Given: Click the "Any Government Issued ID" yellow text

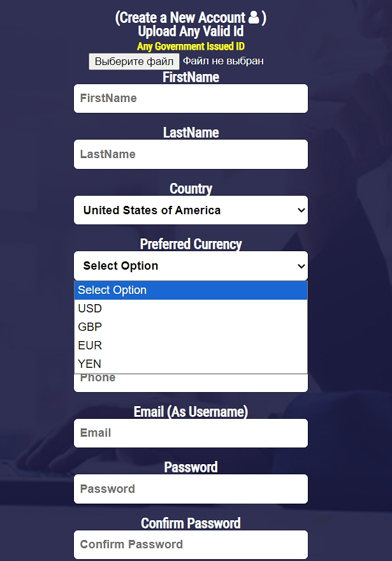Looking at the screenshot, I should (191, 47).
